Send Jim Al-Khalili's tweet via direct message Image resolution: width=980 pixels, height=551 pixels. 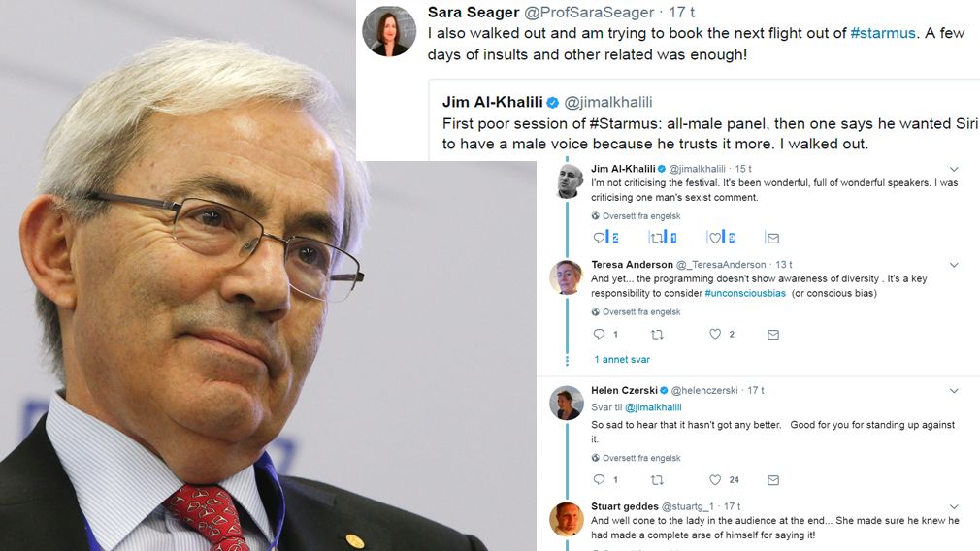tap(773, 238)
